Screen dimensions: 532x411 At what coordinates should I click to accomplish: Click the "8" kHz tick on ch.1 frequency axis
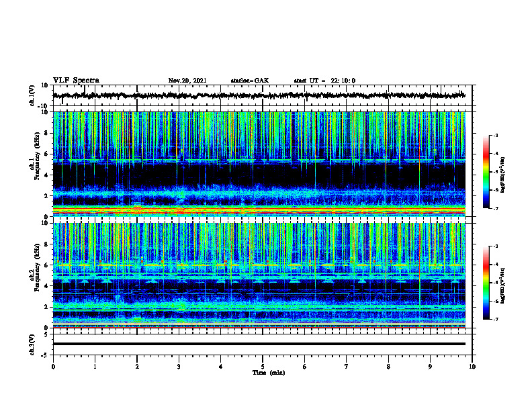46,133
